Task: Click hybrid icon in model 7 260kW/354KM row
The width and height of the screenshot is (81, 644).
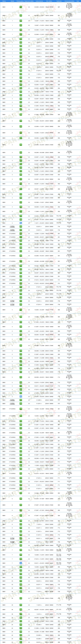Action: pyautogui.click(x=21, y=563)
